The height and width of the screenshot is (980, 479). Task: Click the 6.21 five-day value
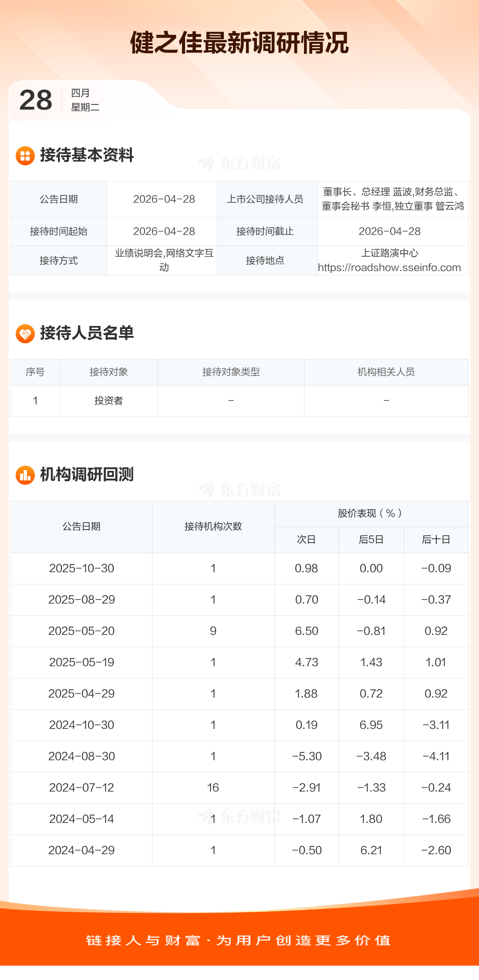pos(371,850)
